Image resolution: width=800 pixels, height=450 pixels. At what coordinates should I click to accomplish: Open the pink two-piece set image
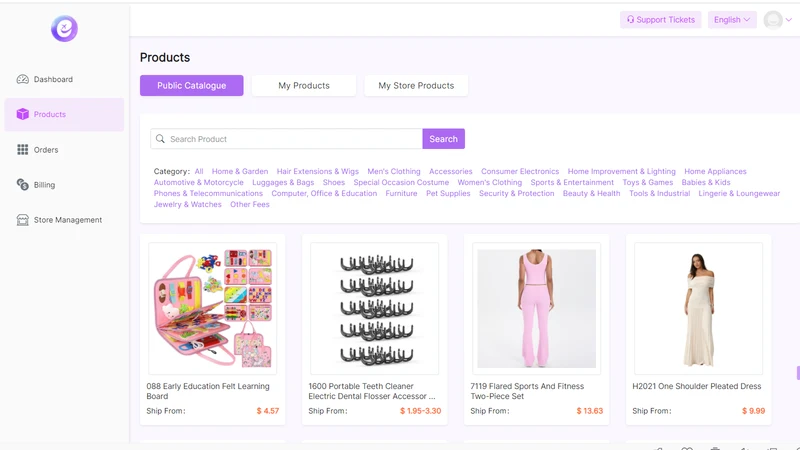(536, 308)
